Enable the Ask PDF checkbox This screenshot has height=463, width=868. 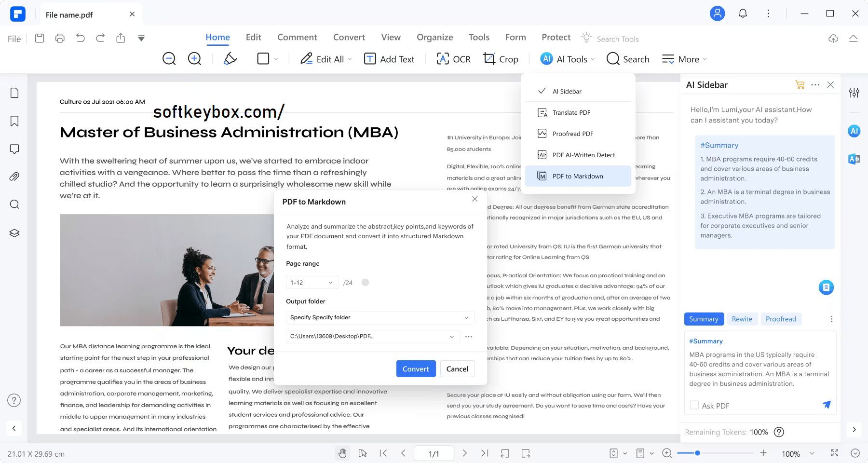(x=694, y=406)
